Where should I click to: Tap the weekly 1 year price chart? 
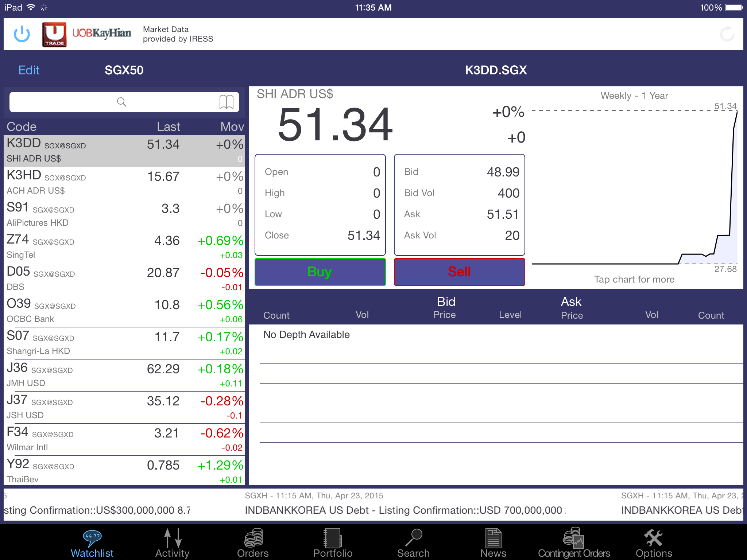click(x=635, y=188)
